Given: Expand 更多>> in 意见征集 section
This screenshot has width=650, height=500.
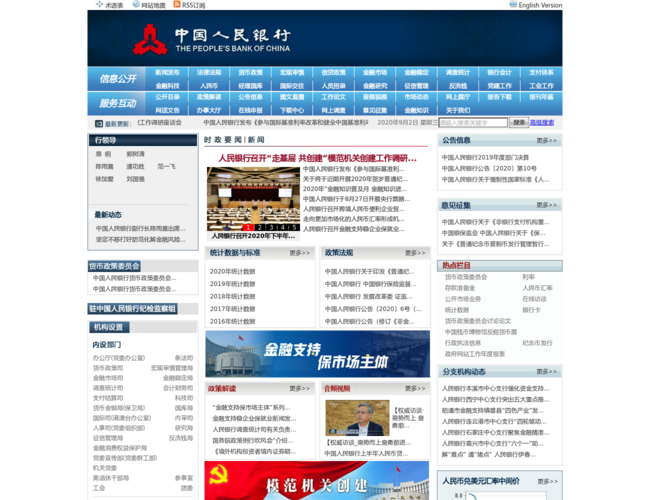Looking at the screenshot, I should tap(546, 205).
